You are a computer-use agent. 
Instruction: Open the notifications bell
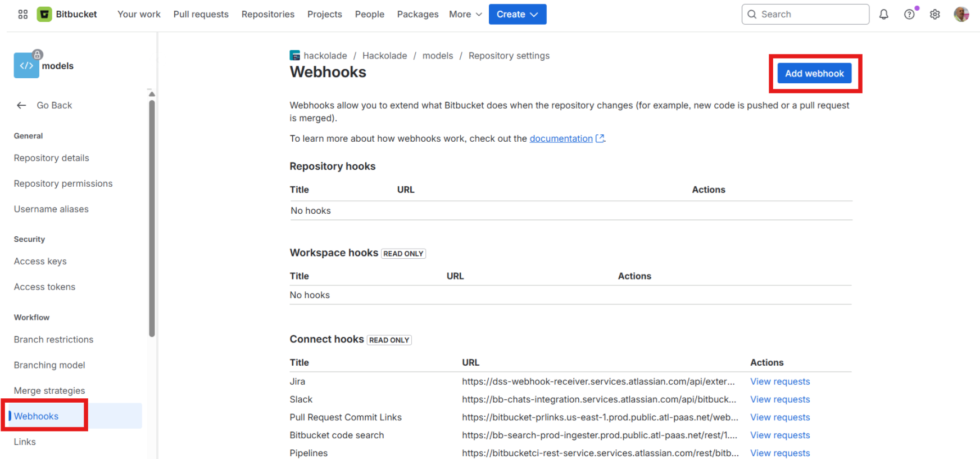[884, 14]
